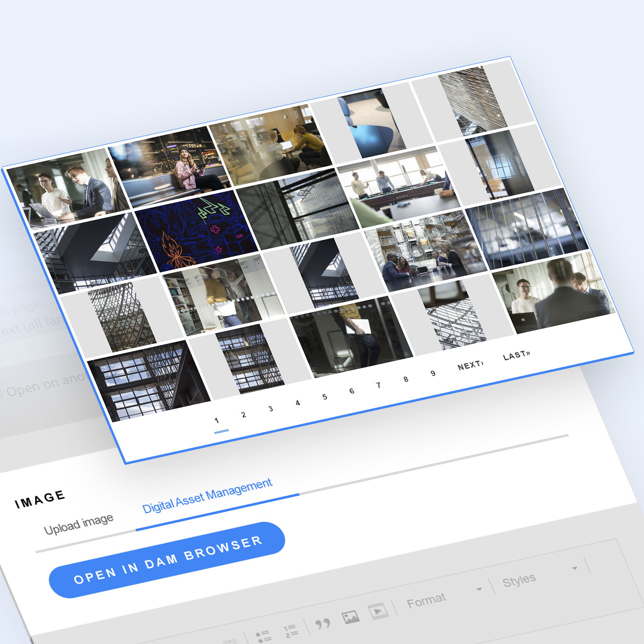Choose the neon campfire artwork thumbnail

coord(196,230)
